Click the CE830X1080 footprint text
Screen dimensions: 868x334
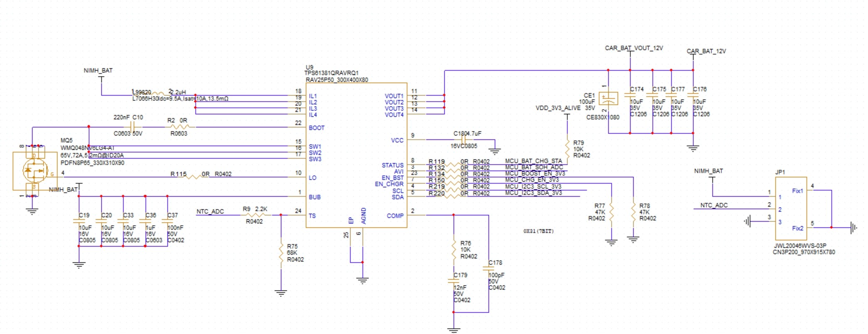point(603,118)
